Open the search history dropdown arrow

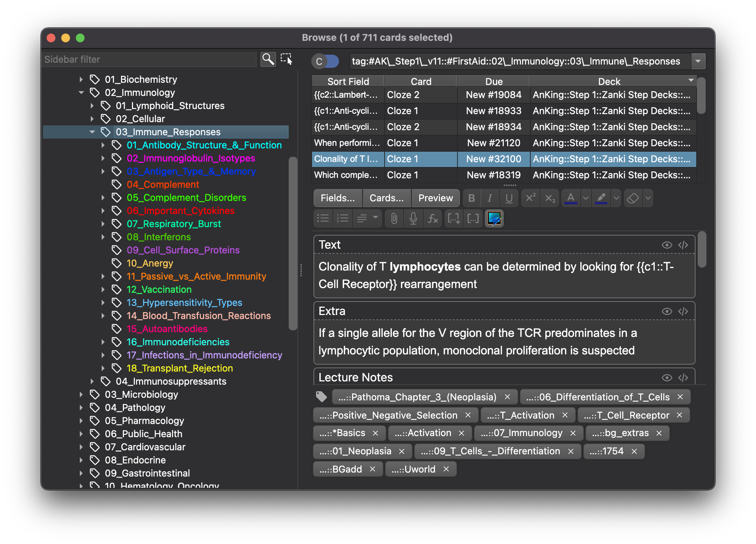click(698, 61)
